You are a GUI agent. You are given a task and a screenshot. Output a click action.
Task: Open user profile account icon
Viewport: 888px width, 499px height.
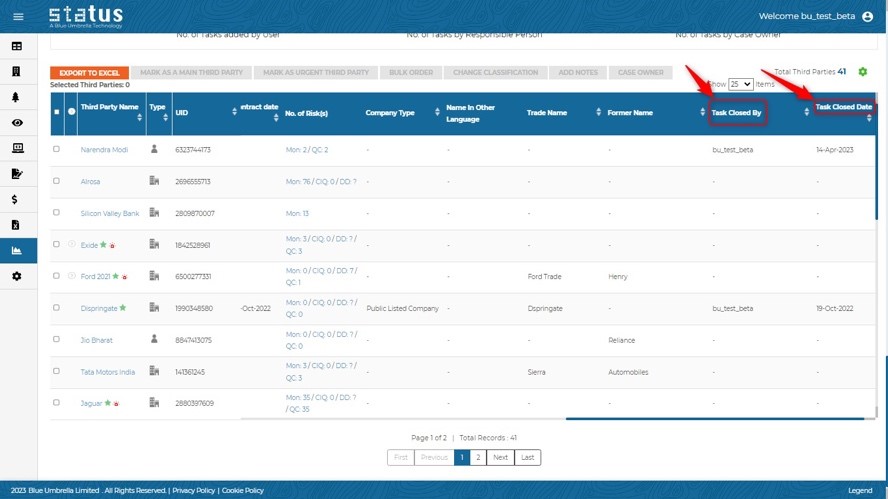coord(867,16)
